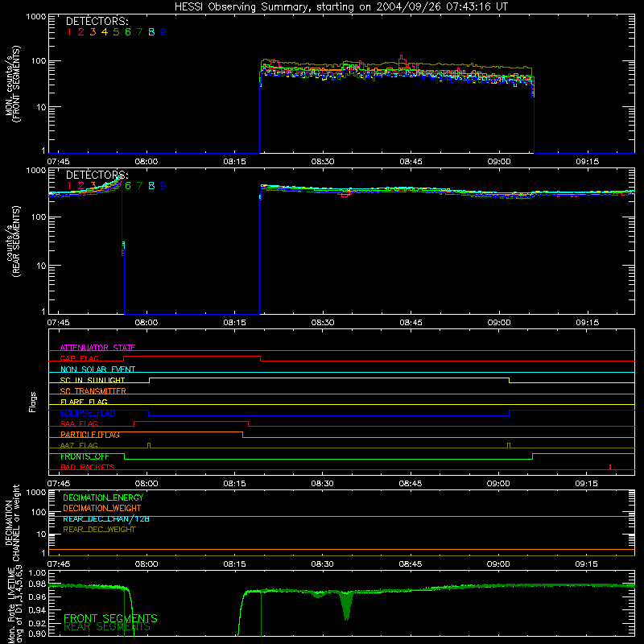
Task: Click the SAA_FLAG label
Action: (x=79, y=424)
